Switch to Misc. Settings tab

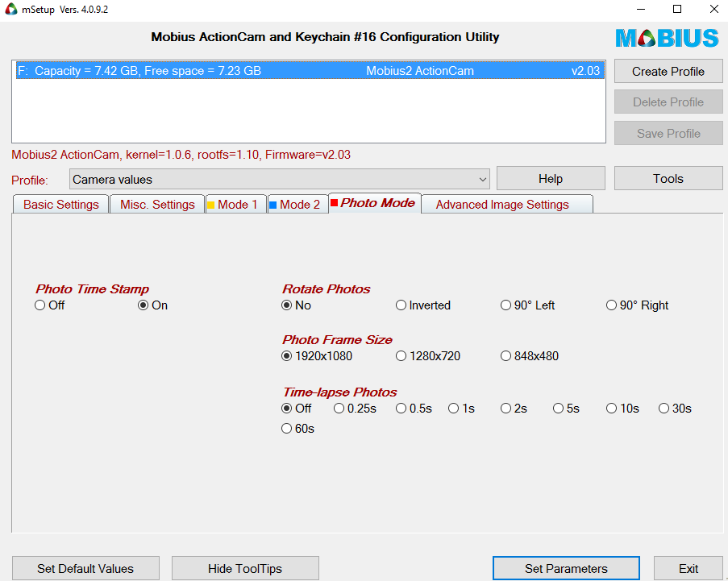point(157,205)
